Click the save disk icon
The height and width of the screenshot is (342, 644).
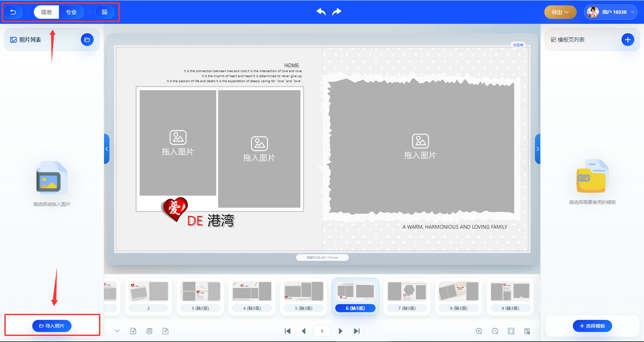[105, 12]
